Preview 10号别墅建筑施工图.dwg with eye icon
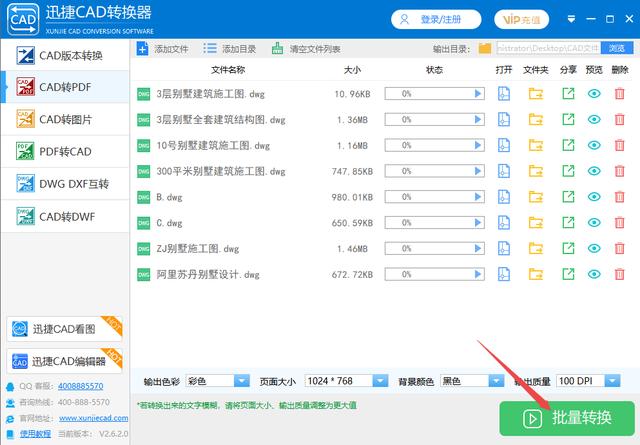This screenshot has height=445, width=640. tap(594, 145)
